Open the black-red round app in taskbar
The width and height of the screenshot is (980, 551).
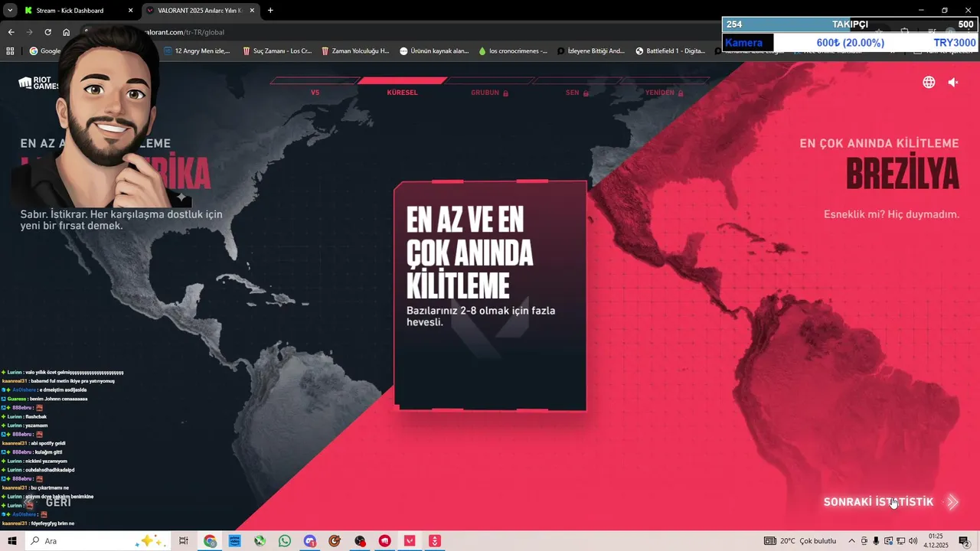pyautogui.click(x=360, y=541)
